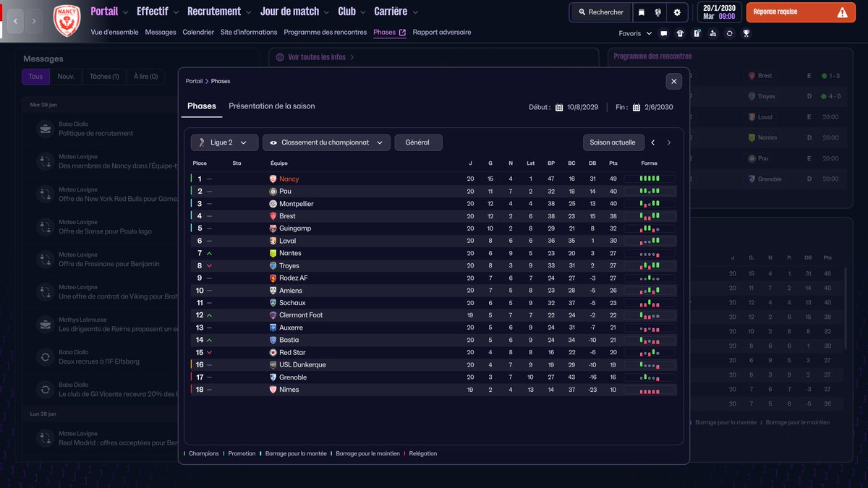Go forward with the right arrow button
Screen dimensions: 868x488
pos(33,22)
